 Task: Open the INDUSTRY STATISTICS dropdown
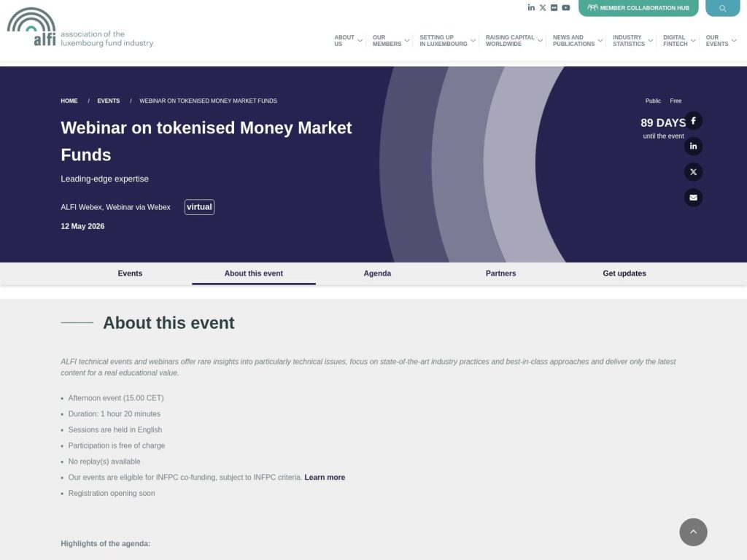(x=630, y=40)
